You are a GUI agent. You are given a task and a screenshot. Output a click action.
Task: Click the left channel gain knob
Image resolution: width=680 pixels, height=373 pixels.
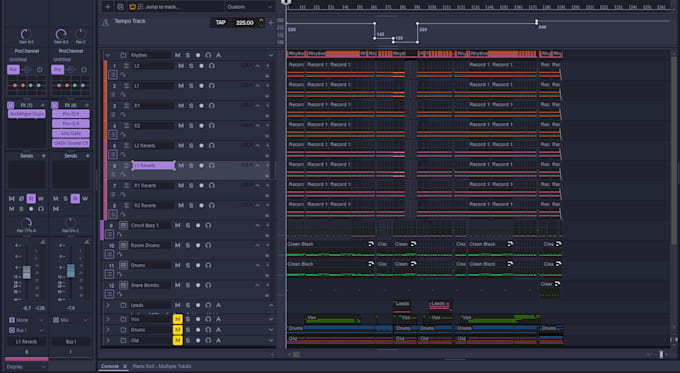click(26, 34)
